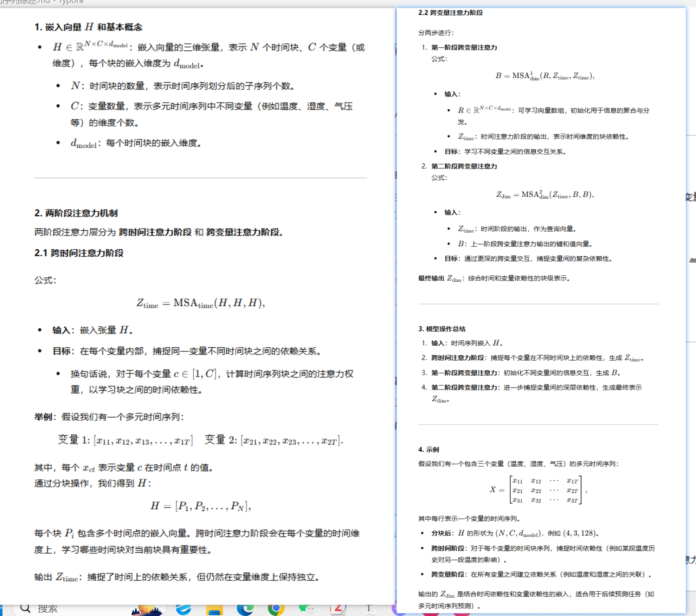Switch to Typora T icon in taskbar
Viewport: 696px width, 616px height.
pos(368,609)
